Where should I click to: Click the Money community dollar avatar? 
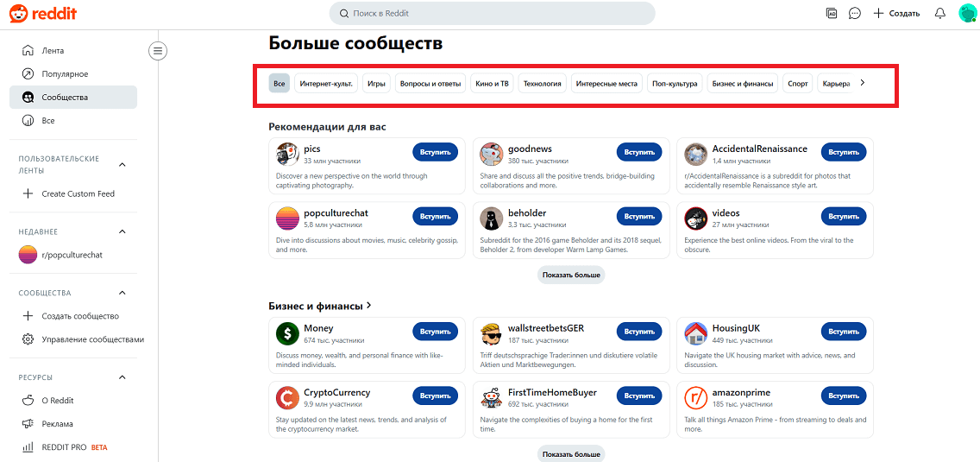pos(287,333)
